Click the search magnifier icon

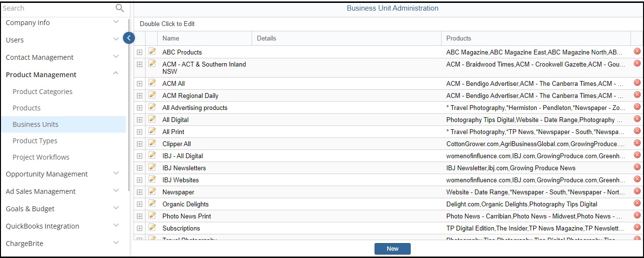coord(120,8)
